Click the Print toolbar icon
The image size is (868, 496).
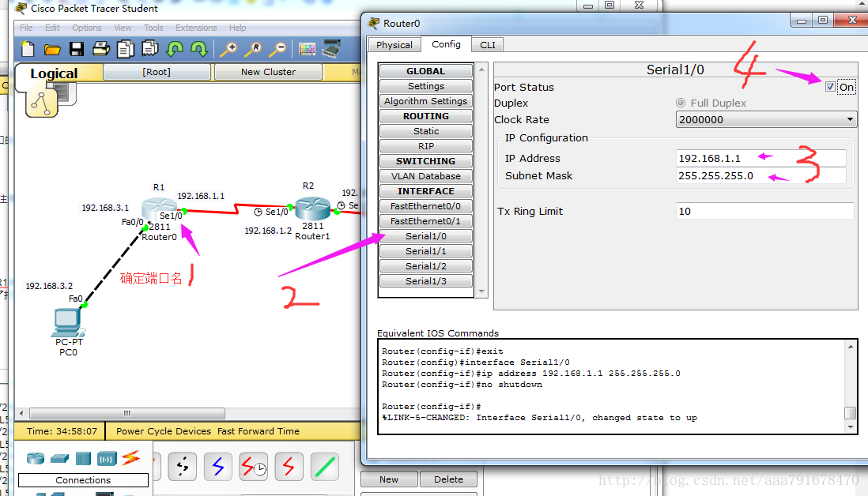tap(101, 49)
